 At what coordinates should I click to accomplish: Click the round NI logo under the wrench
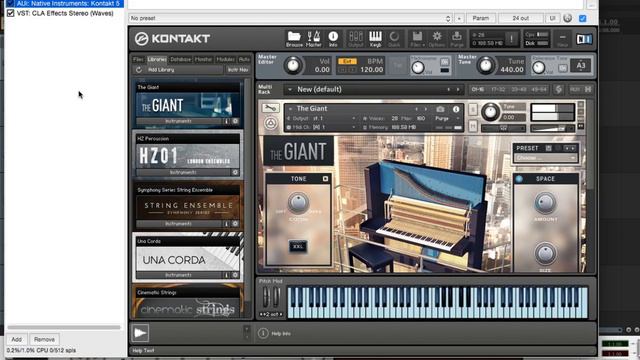point(270,123)
